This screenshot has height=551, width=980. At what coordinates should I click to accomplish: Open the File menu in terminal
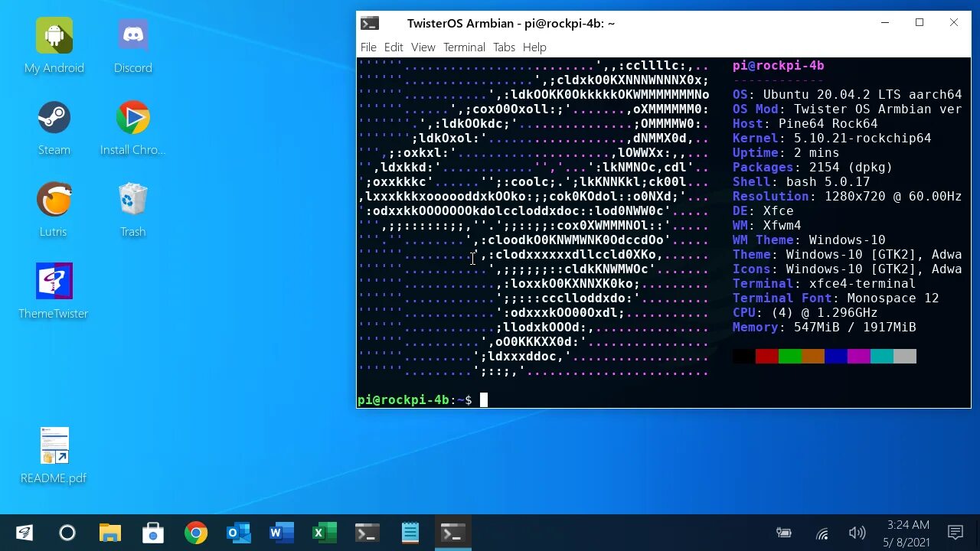click(x=368, y=47)
